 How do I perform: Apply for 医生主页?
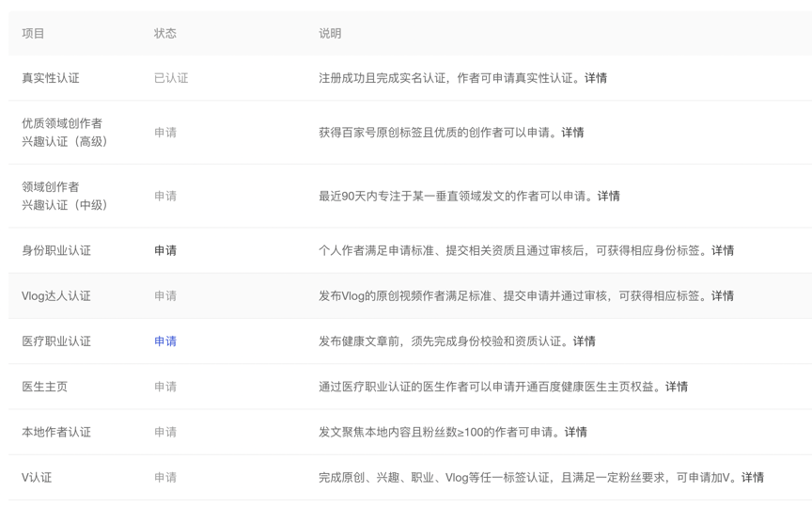click(x=165, y=387)
